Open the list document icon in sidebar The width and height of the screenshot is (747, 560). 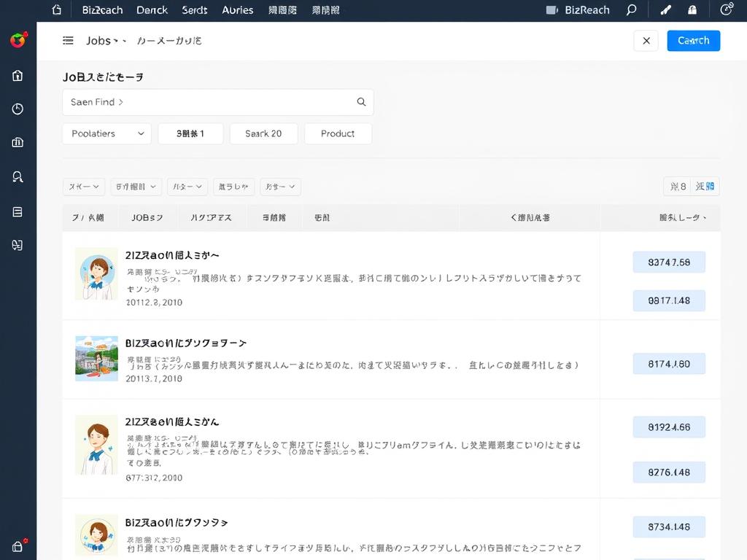[18, 212]
